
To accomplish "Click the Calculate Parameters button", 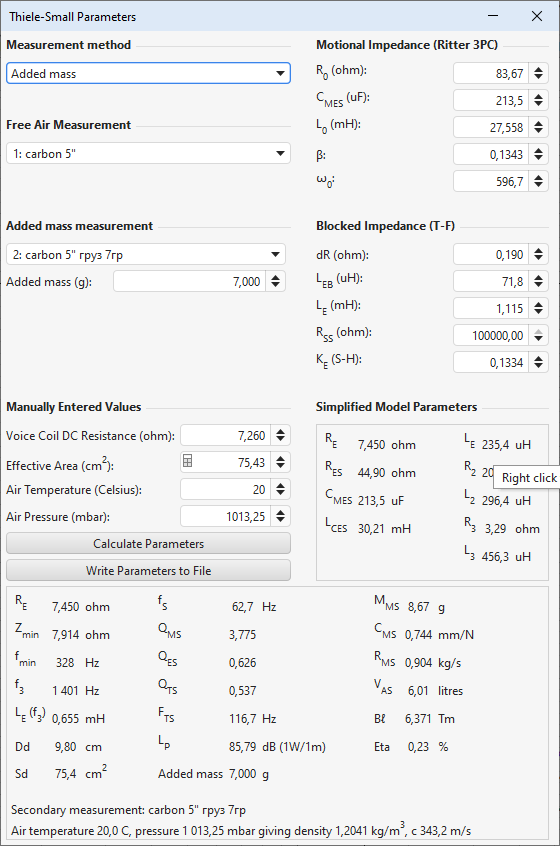I will coord(148,543).
